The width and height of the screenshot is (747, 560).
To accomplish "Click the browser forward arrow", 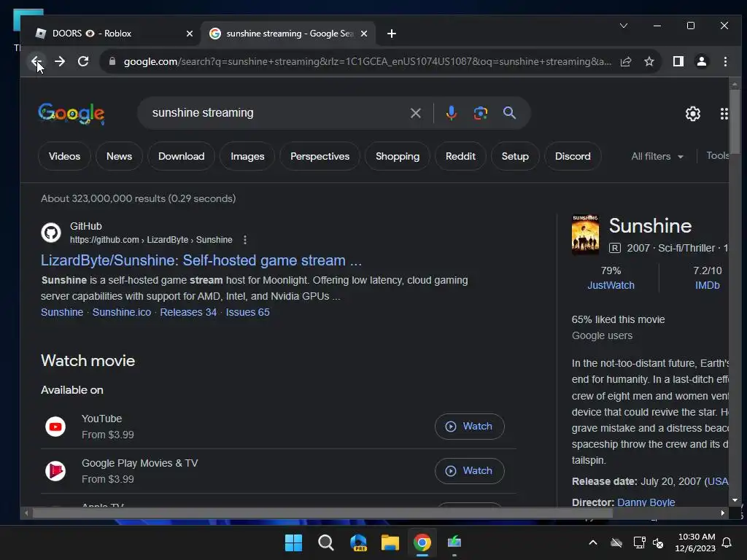I will click(x=60, y=61).
